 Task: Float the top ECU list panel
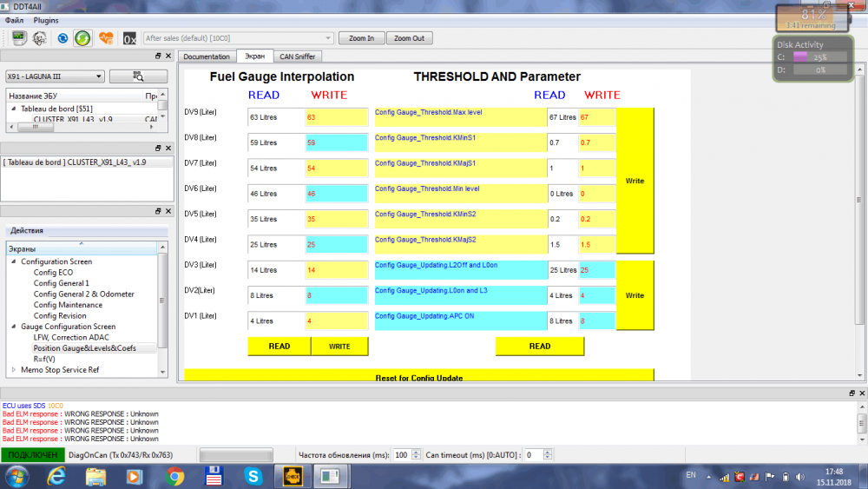pyautogui.click(x=158, y=56)
